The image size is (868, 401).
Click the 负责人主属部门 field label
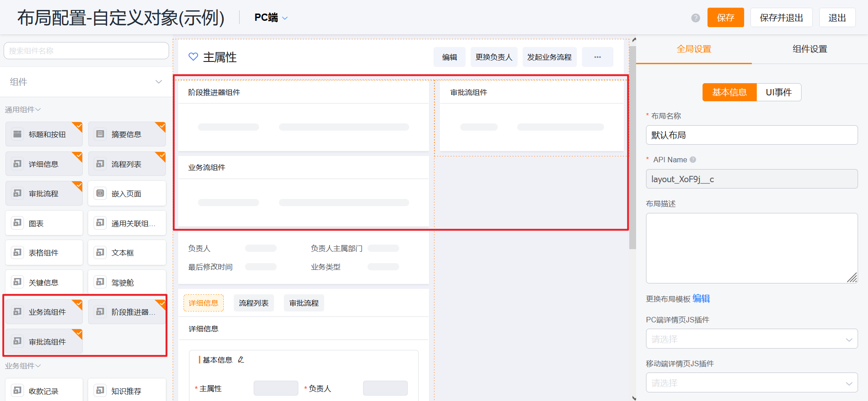point(336,248)
